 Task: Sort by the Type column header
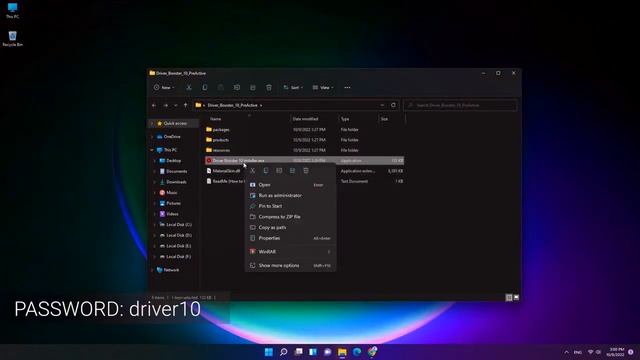[x=345, y=119]
